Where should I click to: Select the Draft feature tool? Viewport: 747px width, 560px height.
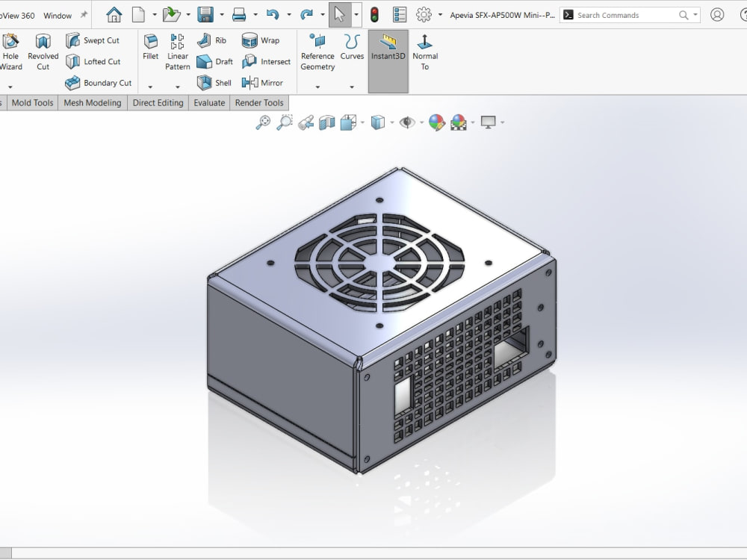tap(215, 61)
